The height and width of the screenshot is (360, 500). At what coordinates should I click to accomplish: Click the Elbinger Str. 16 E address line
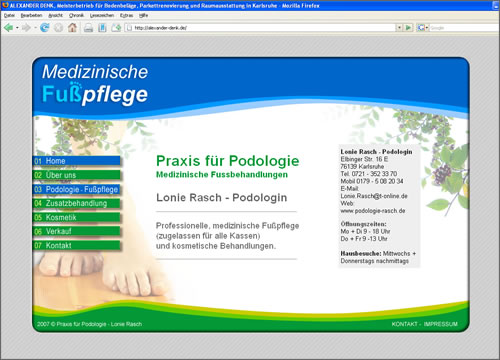pyautogui.click(x=364, y=159)
